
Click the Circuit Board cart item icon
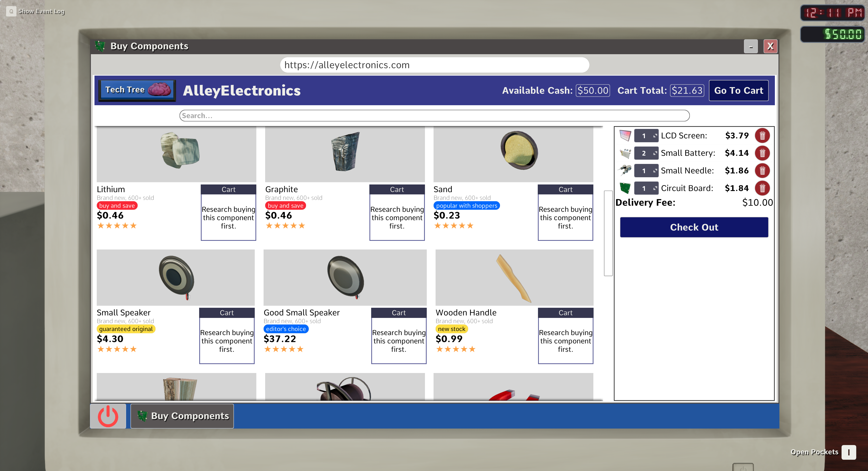click(625, 188)
